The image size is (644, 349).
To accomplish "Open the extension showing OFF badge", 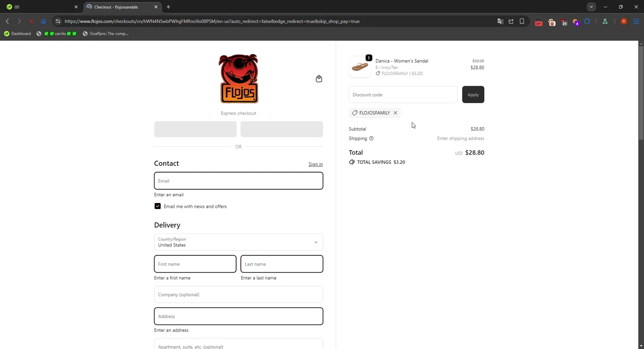I will 538,22.
